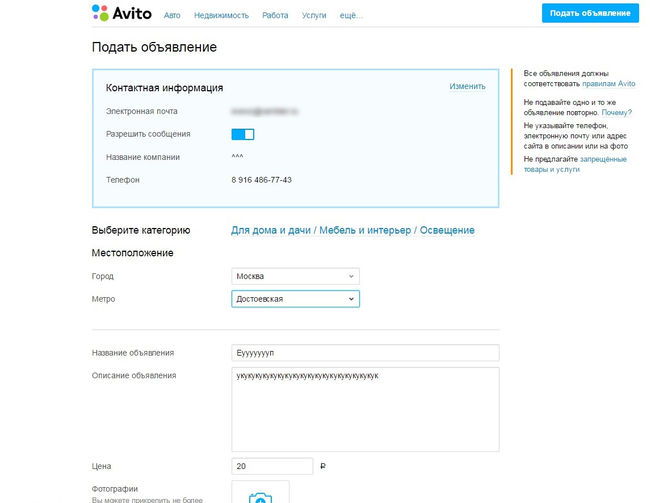Click the phone number 8 916 486-77-43
The image size is (659, 503).
(261, 180)
